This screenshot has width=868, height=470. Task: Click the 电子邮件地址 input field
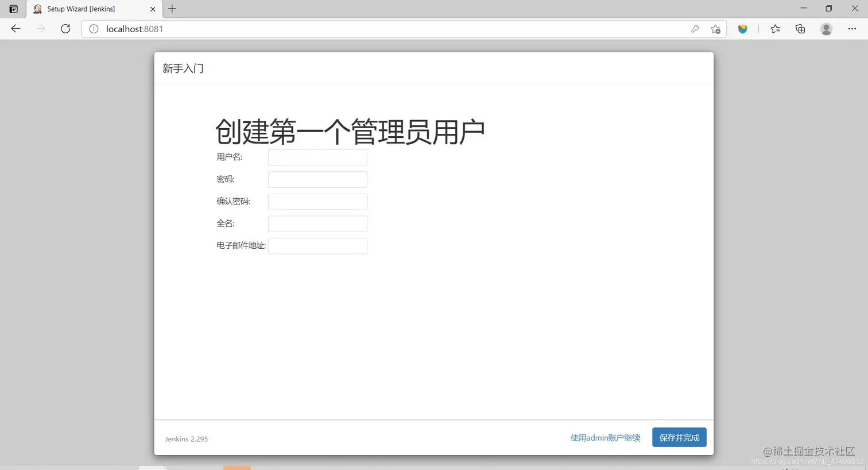coord(317,245)
